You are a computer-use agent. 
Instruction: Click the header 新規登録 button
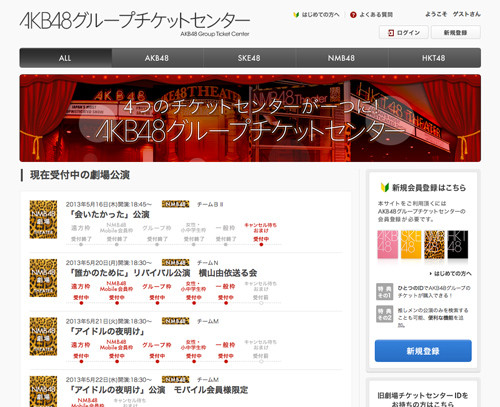click(456, 33)
